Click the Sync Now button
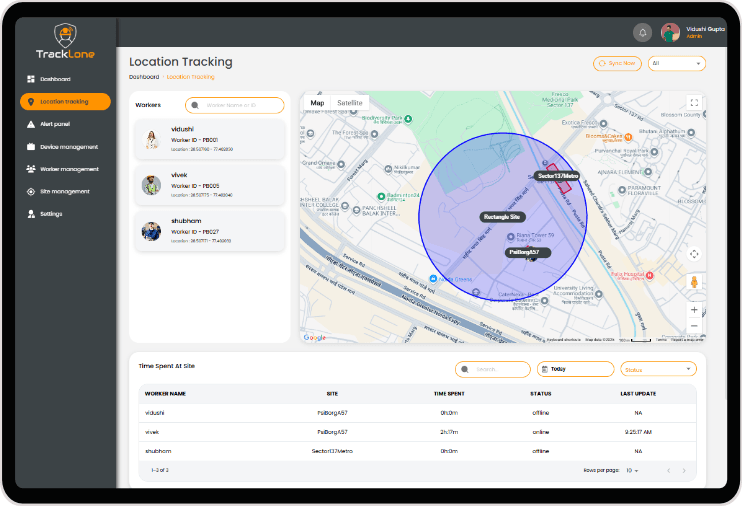This screenshot has height=506, width=742. pyautogui.click(x=617, y=63)
